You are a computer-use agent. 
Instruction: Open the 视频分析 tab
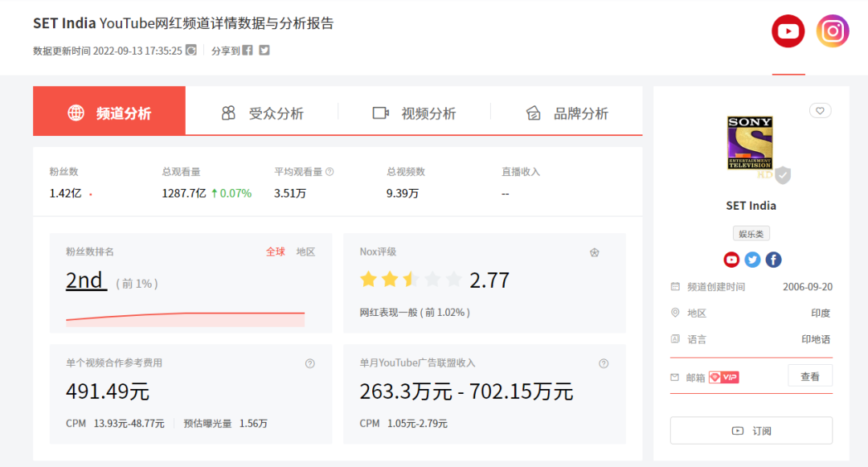pos(414,113)
